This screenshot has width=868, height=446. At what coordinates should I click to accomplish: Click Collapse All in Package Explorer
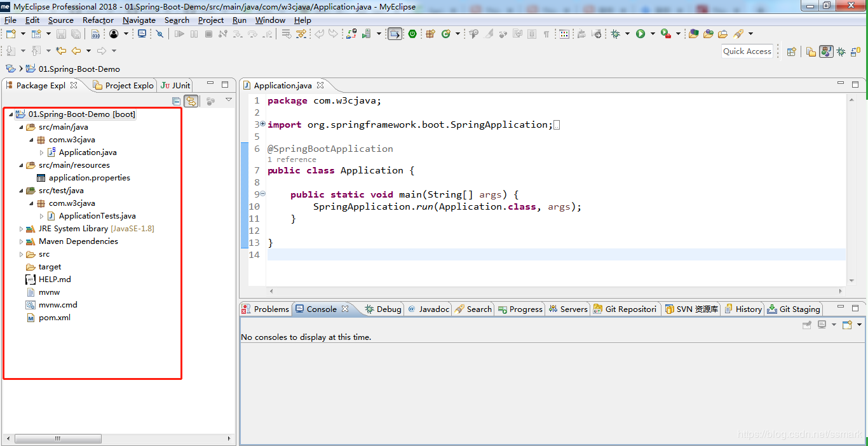coord(176,101)
